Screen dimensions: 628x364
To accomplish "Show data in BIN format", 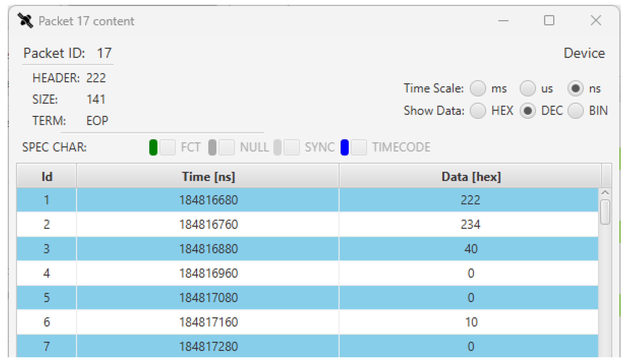I will pyautogui.click(x=575, y=111).
